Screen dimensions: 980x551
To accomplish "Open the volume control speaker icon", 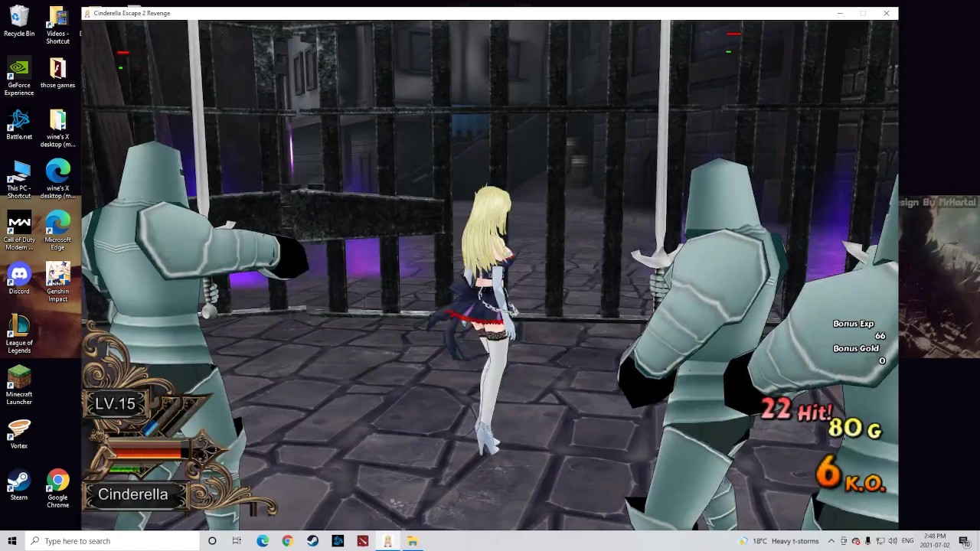I will click(893, 541).
